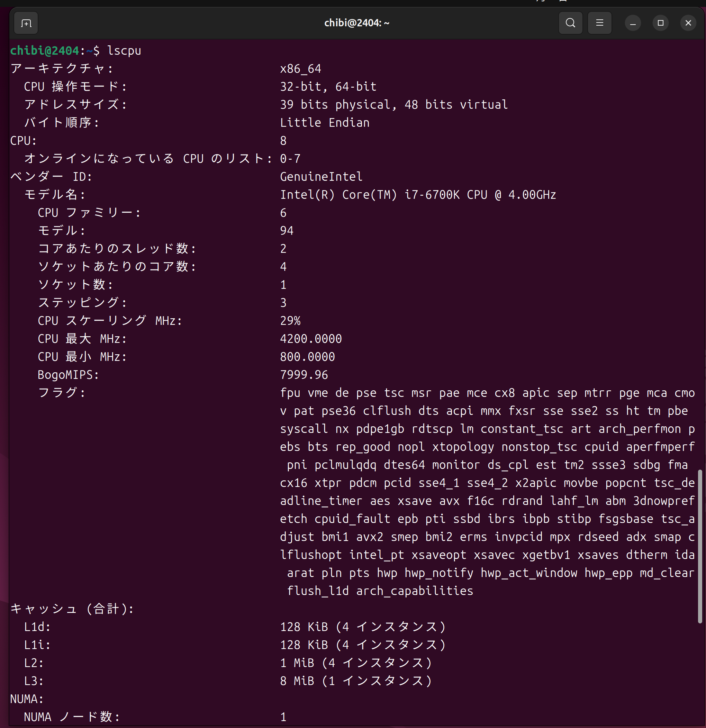This screenshot has width=706, height=728.
Task: Open the terminal search icon
Action: (570, 23)
